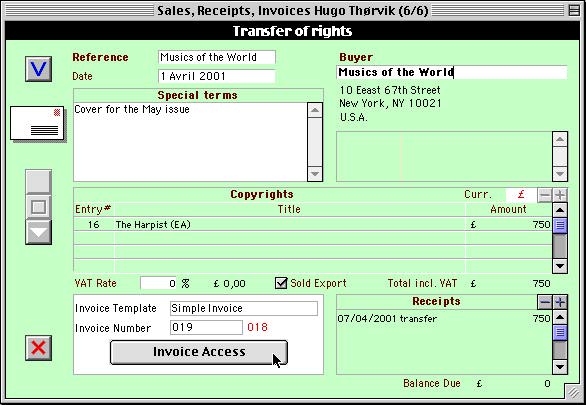Click the Invoice Number field 019
586x405 pixels.
(206, 328)
